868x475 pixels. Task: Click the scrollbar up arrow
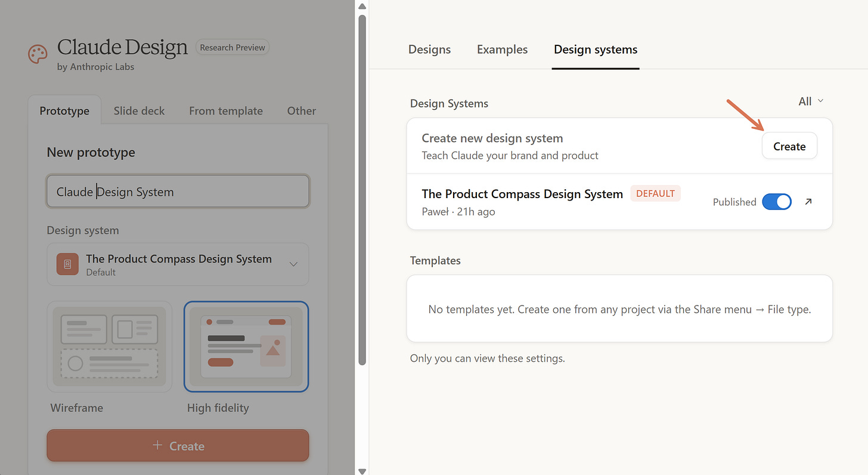pyautogui.click(x=362, y=6)
